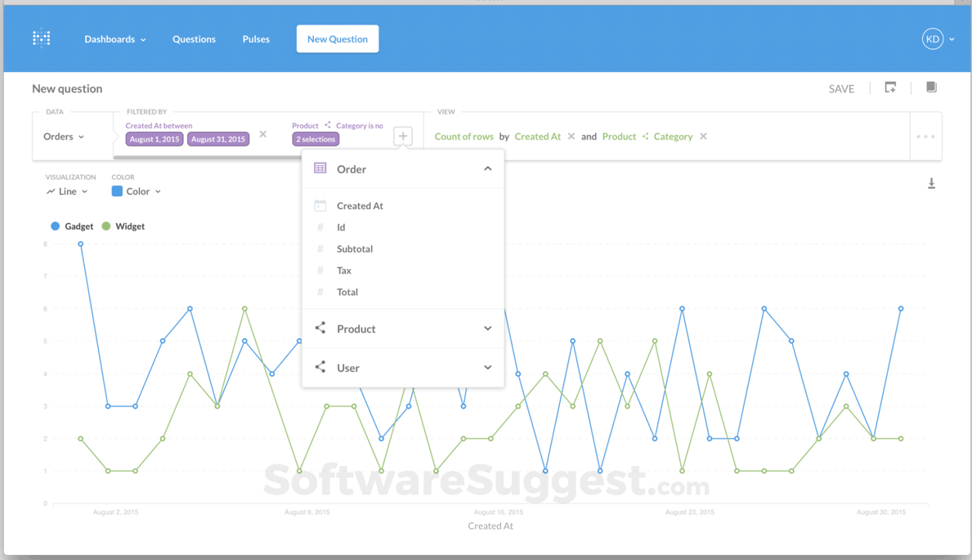972x560 pixels.
Task: Click the download results icon
Action: (931, 184)
